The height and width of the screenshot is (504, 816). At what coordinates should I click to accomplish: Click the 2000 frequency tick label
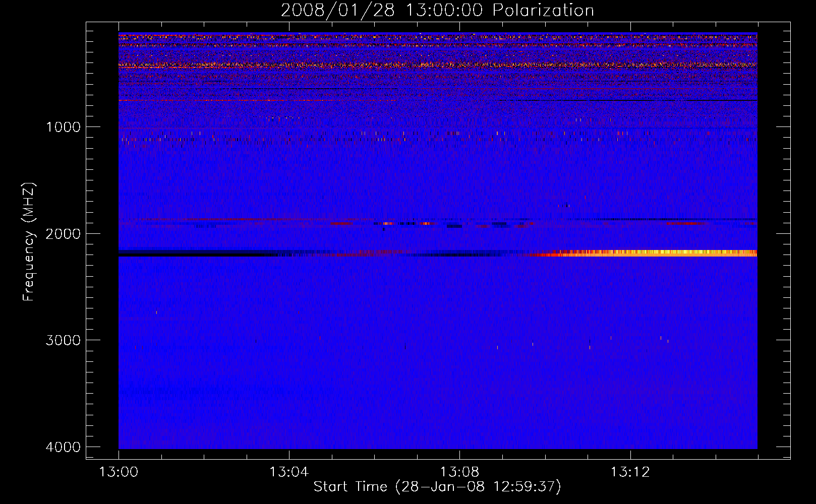point(63,234)
